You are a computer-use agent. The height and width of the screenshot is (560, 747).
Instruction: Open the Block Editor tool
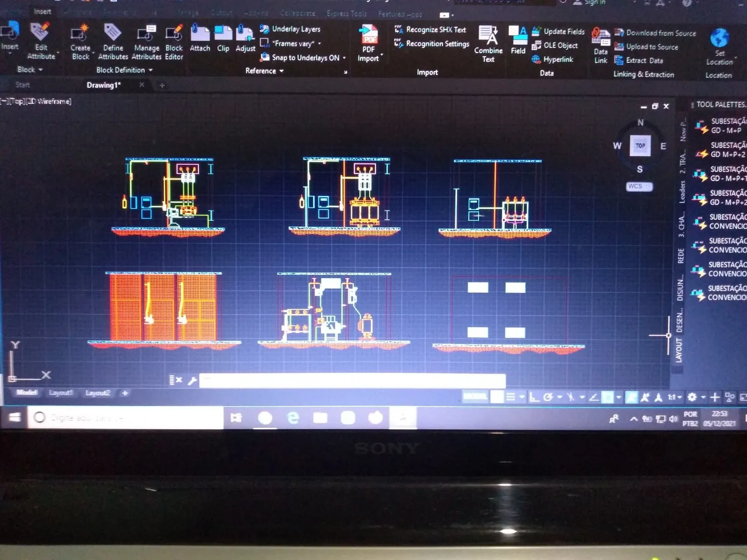[x=174, y=35]
